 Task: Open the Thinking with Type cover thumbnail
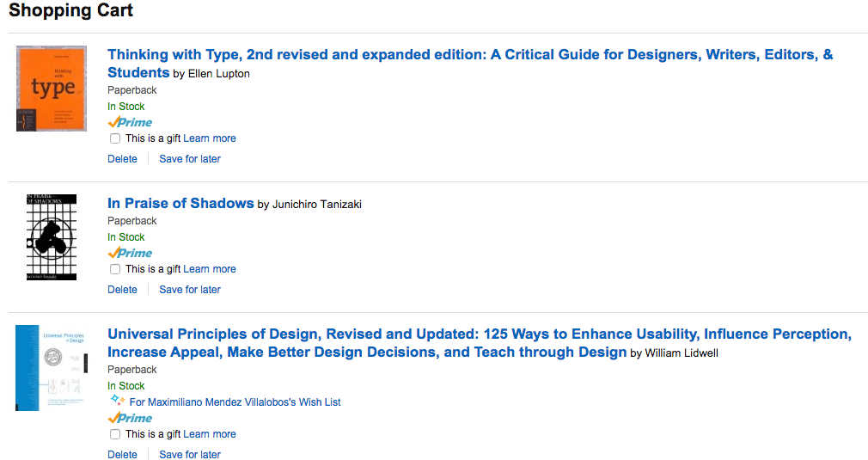[x=52, y=89]
